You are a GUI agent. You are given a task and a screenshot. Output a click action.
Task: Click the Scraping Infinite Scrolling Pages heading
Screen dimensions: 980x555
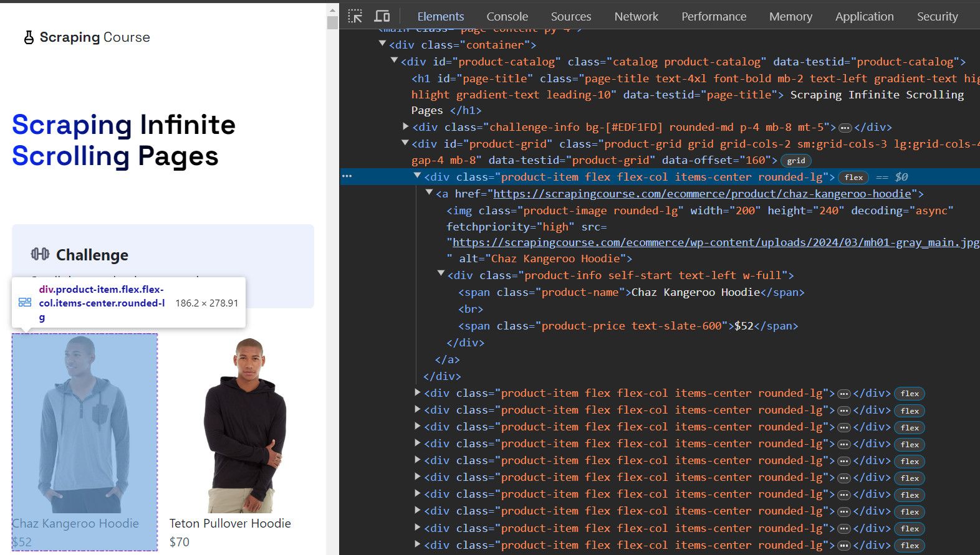click(x=124, y=140)
